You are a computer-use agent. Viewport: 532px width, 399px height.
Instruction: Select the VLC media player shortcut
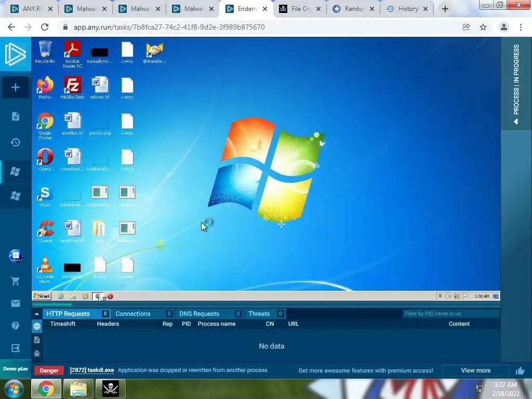(45, 270)
